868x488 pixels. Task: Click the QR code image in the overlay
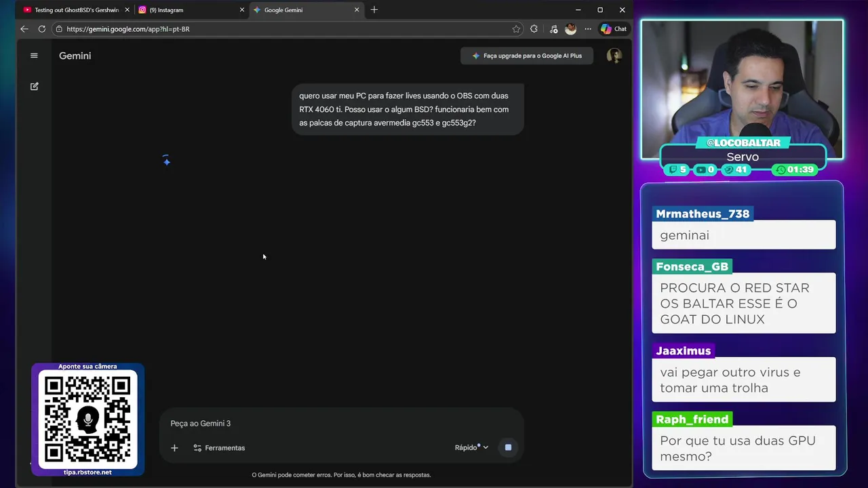(87, 419)
